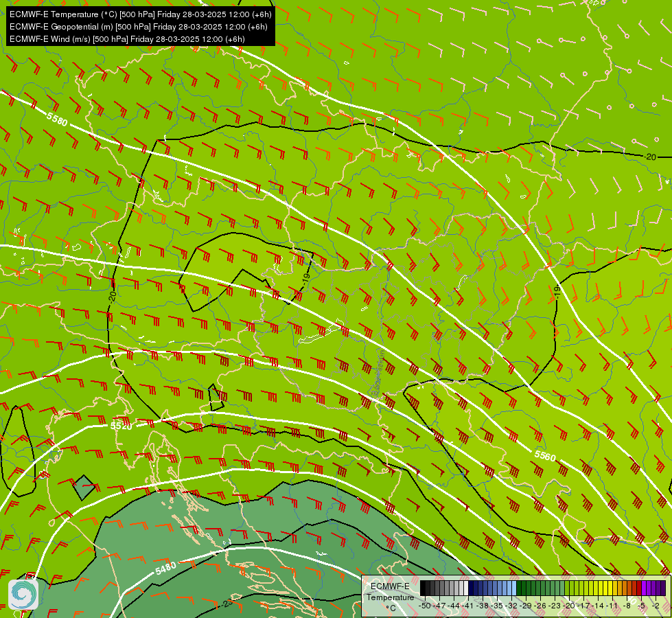Click the -35 legend scale value

(x=497, y=606)
